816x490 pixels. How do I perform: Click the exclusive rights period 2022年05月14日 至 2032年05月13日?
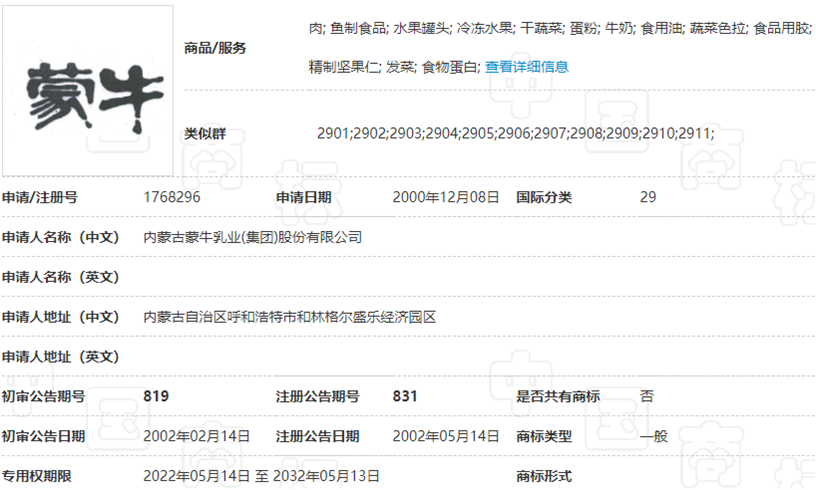(x=261, y=476)
